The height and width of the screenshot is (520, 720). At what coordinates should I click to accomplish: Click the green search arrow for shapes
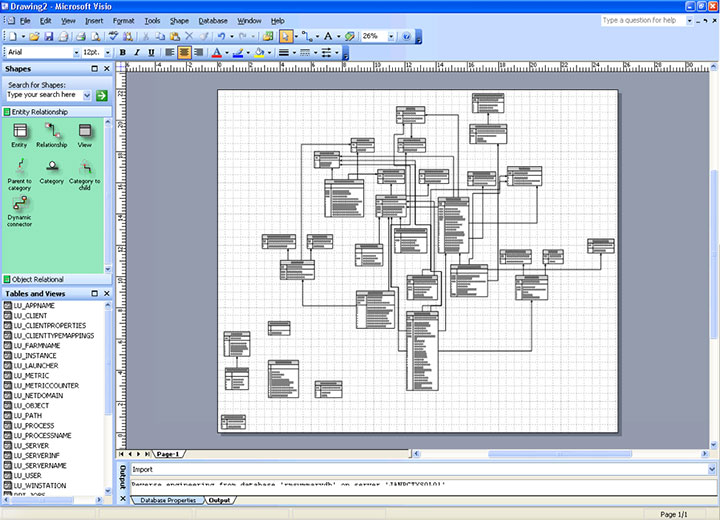[102, 94]
